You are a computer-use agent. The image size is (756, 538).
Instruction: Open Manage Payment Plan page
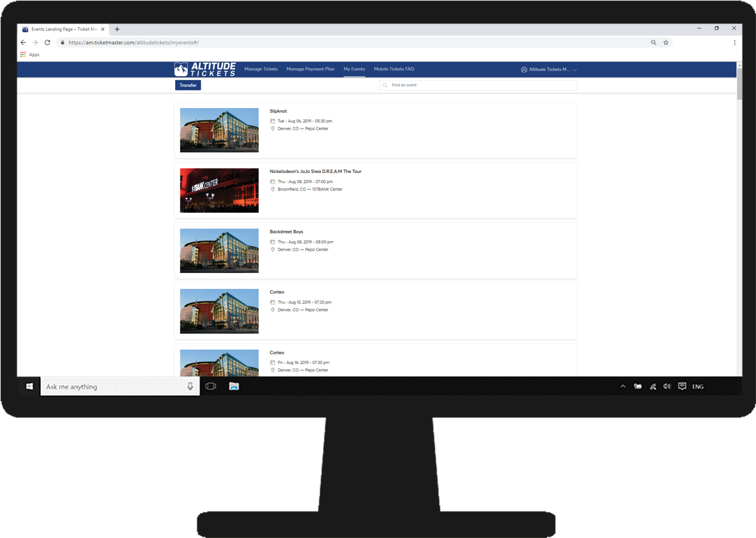pos(311,69)
